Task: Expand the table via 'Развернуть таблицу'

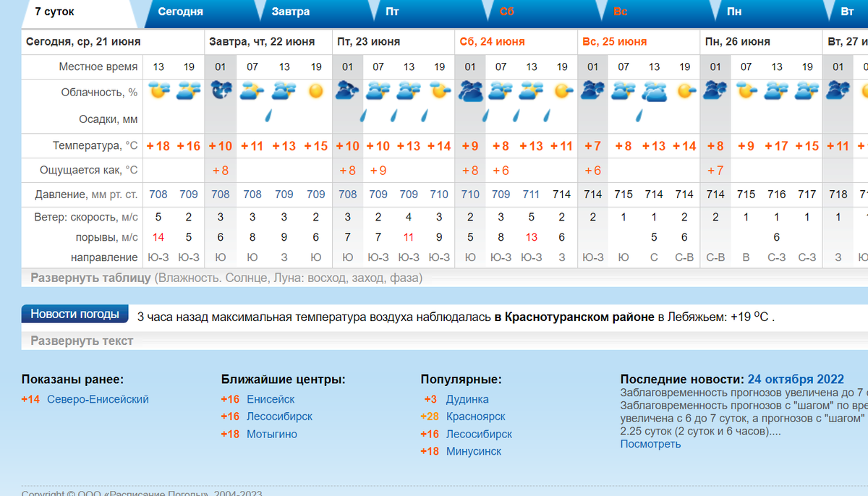Action: tap(90, 278)
